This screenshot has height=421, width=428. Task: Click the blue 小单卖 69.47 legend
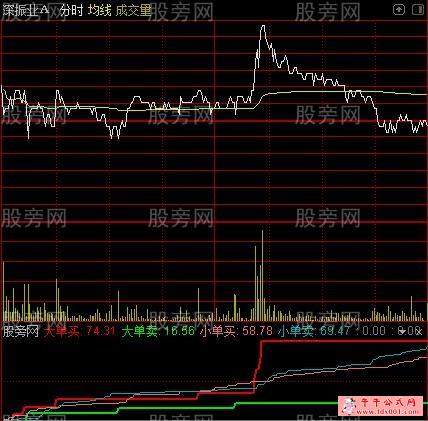click(x=315, y=331)
